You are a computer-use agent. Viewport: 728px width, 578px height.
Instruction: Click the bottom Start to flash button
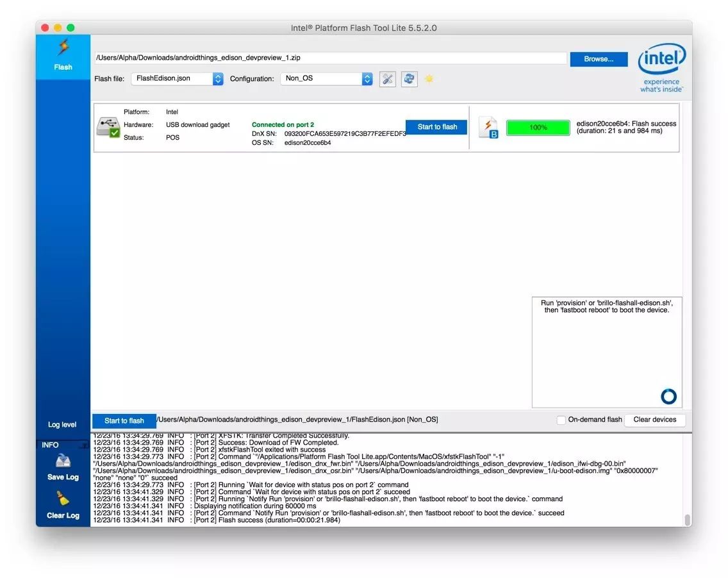pos(124,420)
